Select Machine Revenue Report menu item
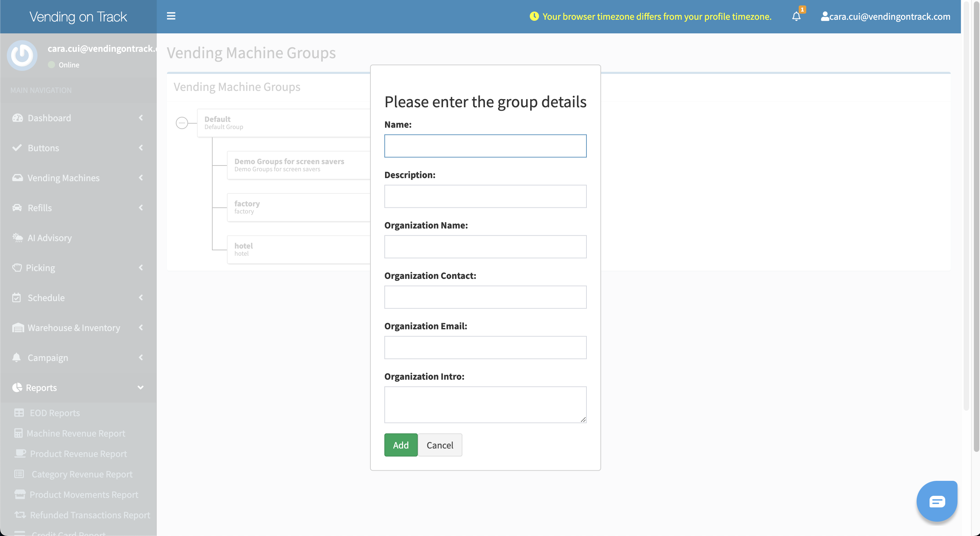This screenshot has height=536, width=980. tap(75, 433)
